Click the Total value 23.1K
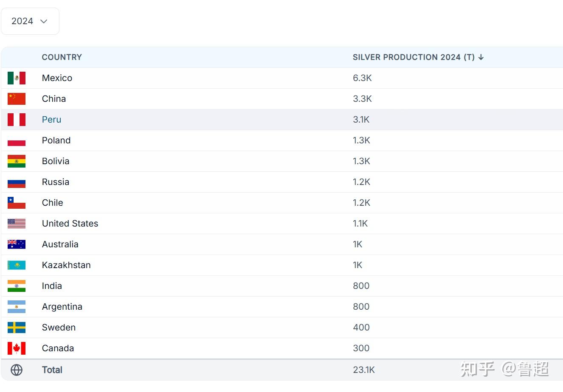 (x=363, y=370)
